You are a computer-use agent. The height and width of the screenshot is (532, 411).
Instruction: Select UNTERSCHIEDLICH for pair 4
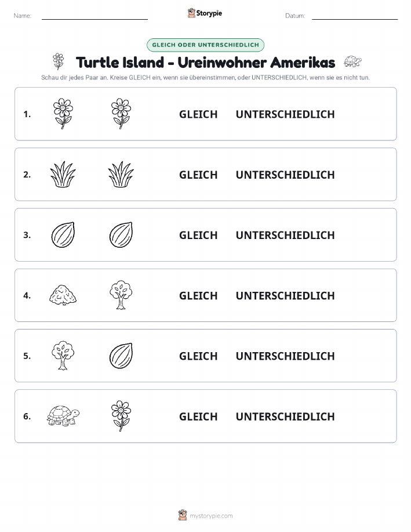click(285, 295)
